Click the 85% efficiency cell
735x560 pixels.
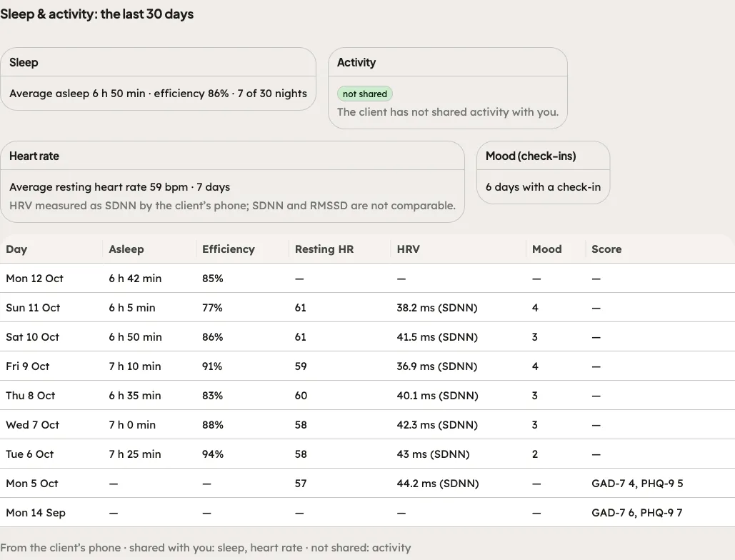pos(212,279)
